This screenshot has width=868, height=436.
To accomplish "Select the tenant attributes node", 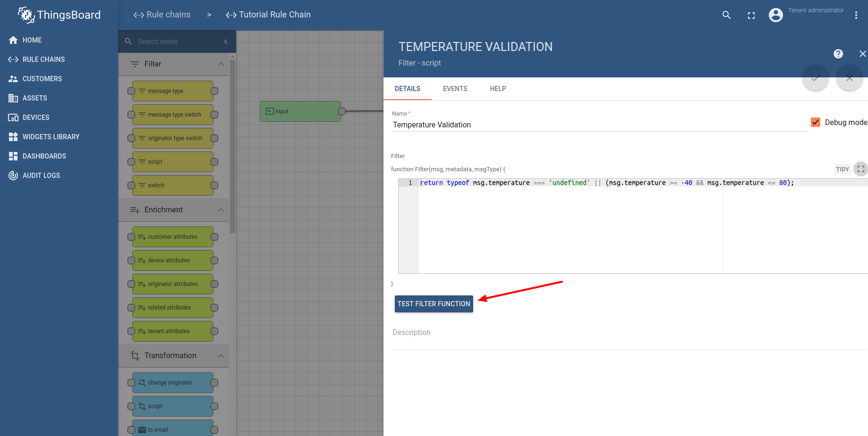I will [173, 331].
